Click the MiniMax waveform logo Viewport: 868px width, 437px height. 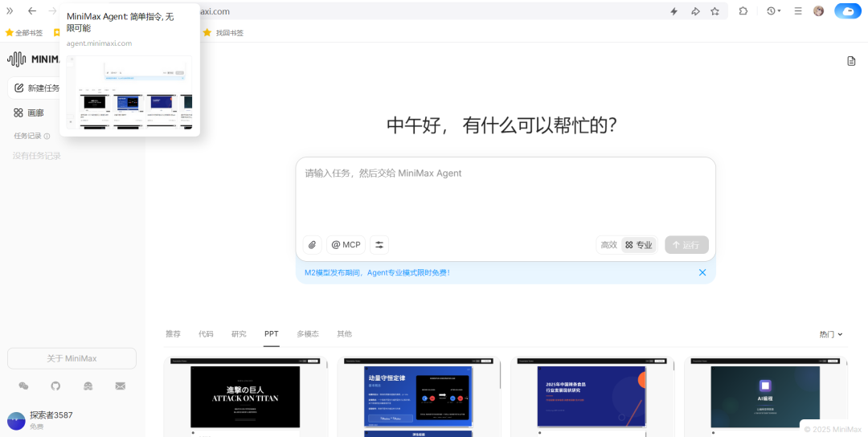click(x=17, y=59)
